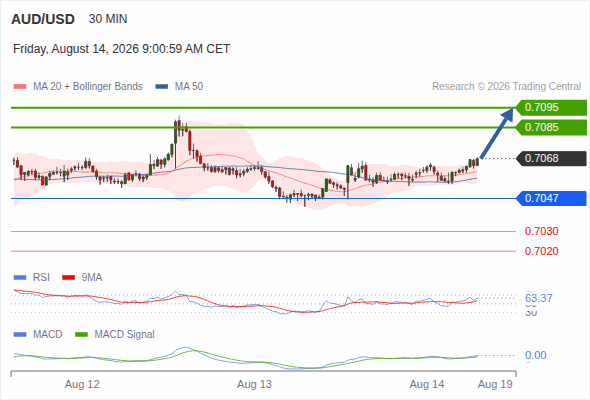This screenshot has height=400, width=590.
Task: Click the 0.7095 green resistance price tag
Action: [x=551, y=108]
